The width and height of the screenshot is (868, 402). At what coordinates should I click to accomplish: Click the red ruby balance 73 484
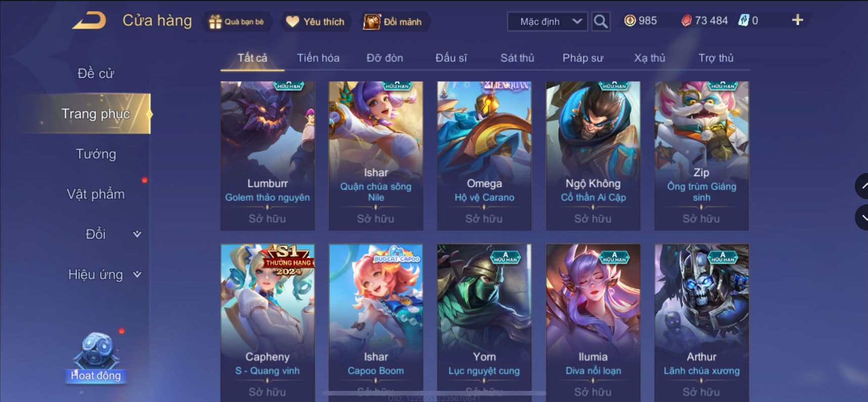click(x=705, y=21)
